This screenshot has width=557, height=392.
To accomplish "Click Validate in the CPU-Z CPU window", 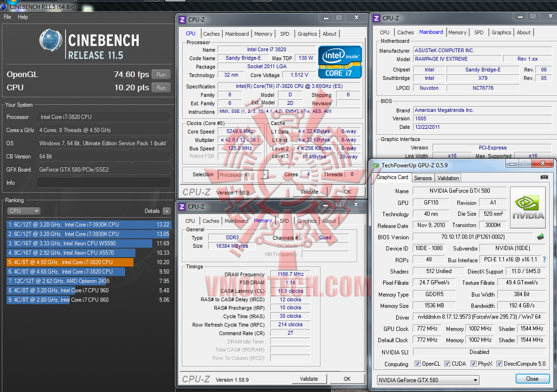I will click(309, 192).
